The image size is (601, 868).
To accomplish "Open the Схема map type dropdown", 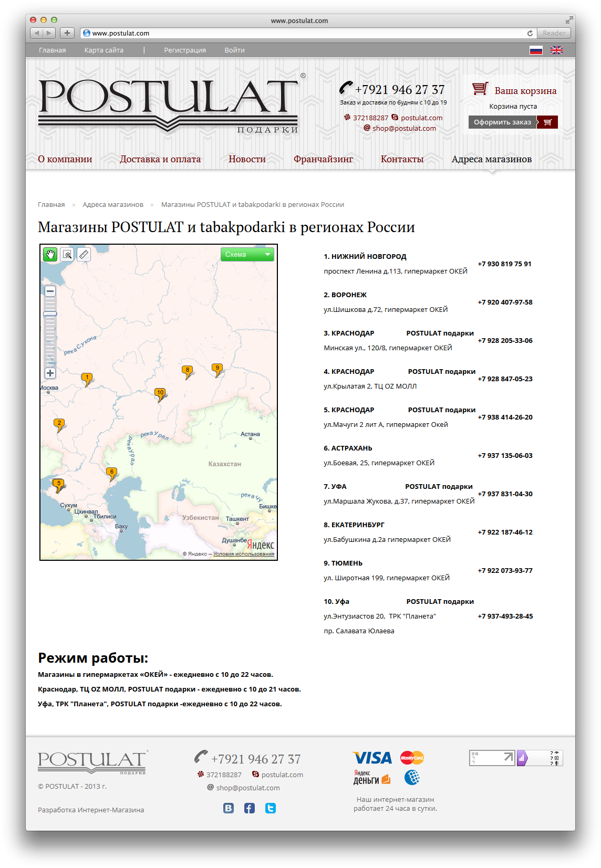I will coord(247,254).
